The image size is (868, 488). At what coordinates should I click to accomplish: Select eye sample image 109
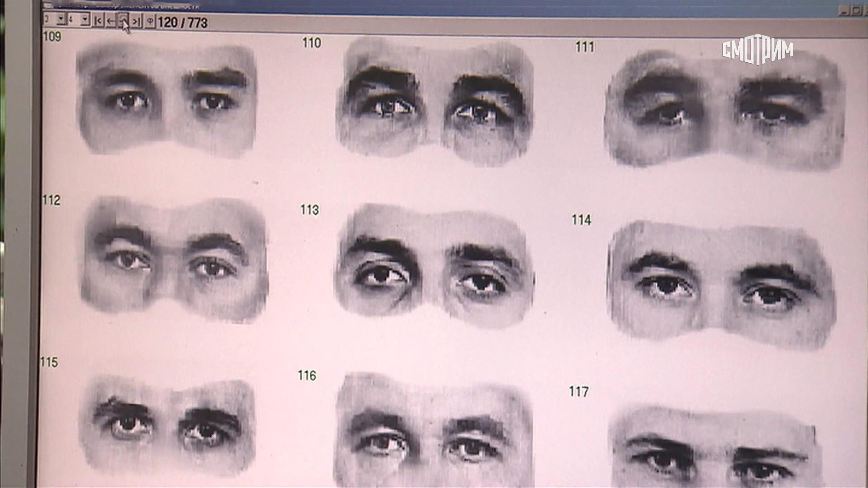[166, 100]
